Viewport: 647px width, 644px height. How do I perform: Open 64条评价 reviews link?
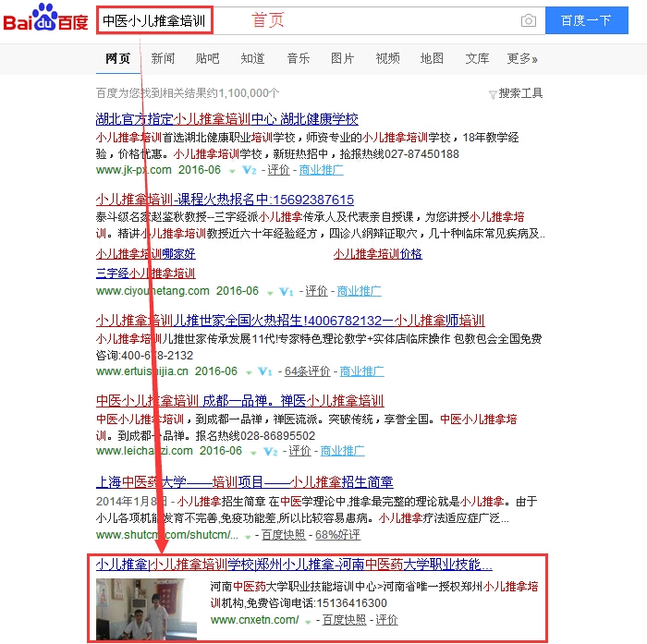tap(308, 371)
